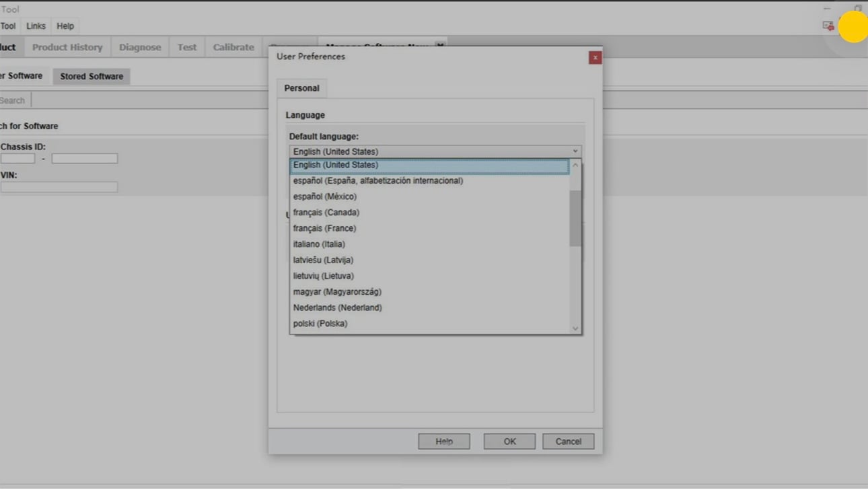
Task: Select the Test tab
Action: 187,47
